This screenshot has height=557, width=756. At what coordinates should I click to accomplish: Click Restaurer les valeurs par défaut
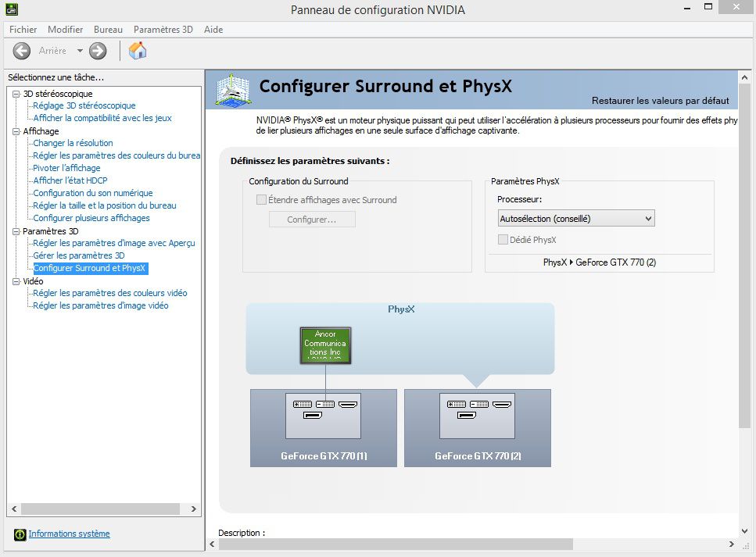pos(660,101)
